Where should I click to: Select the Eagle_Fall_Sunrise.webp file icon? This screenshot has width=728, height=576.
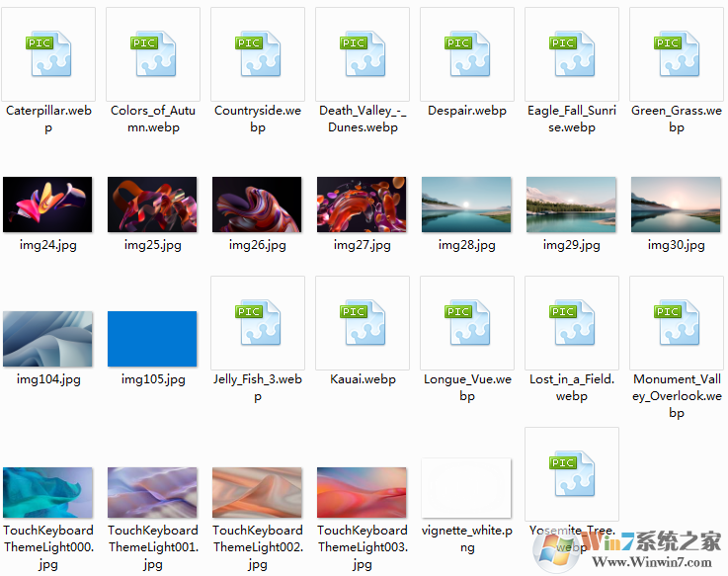tap(572, 54)
